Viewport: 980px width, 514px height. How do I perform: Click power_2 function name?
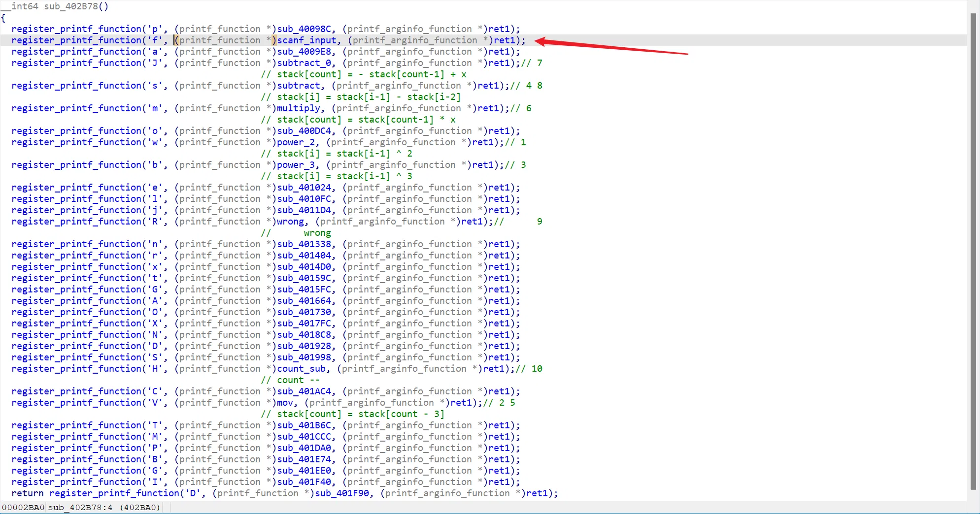[296, 142]
